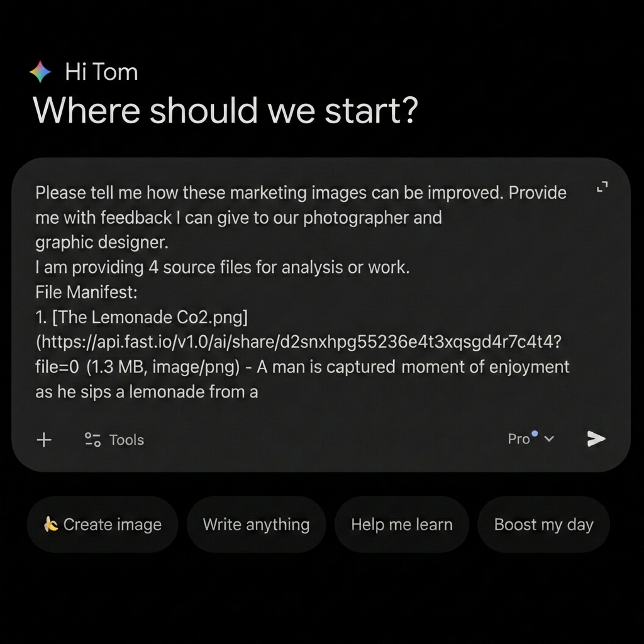Click the blue dot beside Pro
644x644 pixels.
tap(535, 433)
